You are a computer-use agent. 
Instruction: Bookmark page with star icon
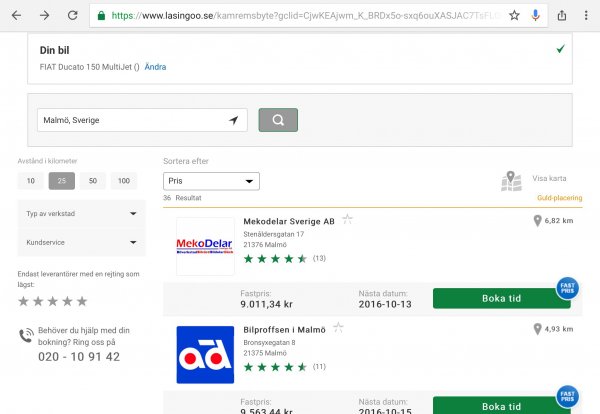(x=514, y=16)
